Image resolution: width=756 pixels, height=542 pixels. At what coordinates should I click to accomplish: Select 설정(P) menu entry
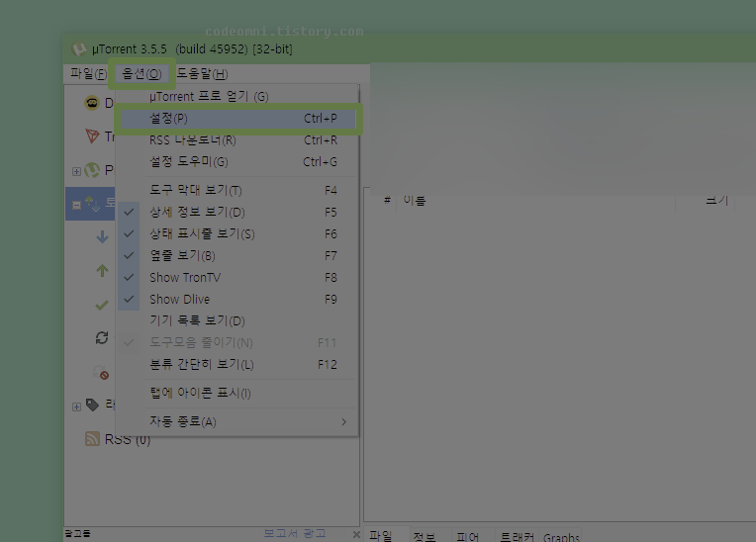(x=238, y=119)
